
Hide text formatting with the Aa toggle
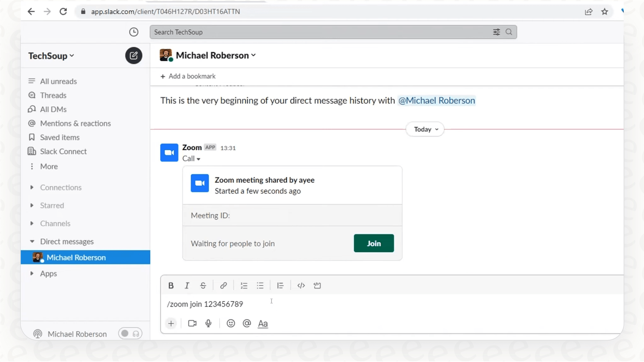[x=263, y=324]
